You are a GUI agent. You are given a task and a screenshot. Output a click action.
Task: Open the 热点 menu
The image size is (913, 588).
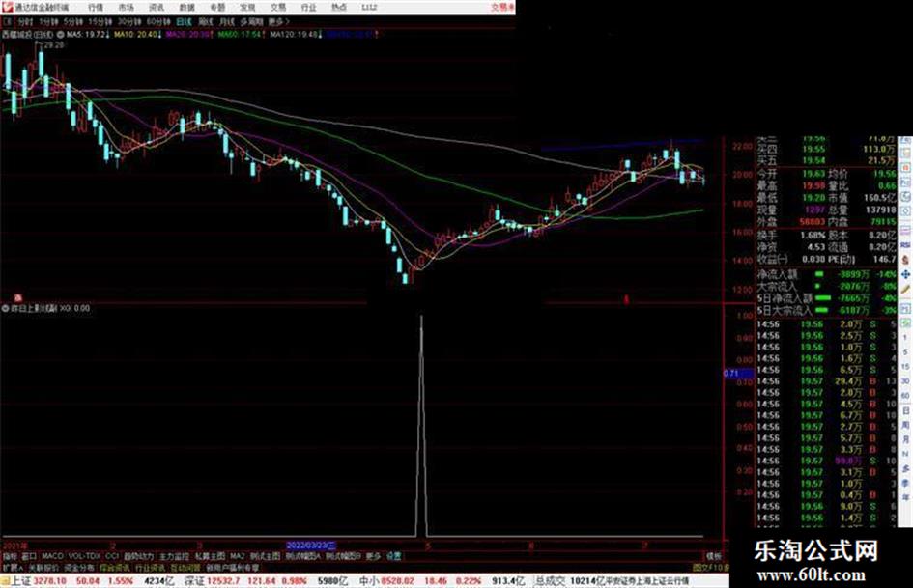(339, 8)
